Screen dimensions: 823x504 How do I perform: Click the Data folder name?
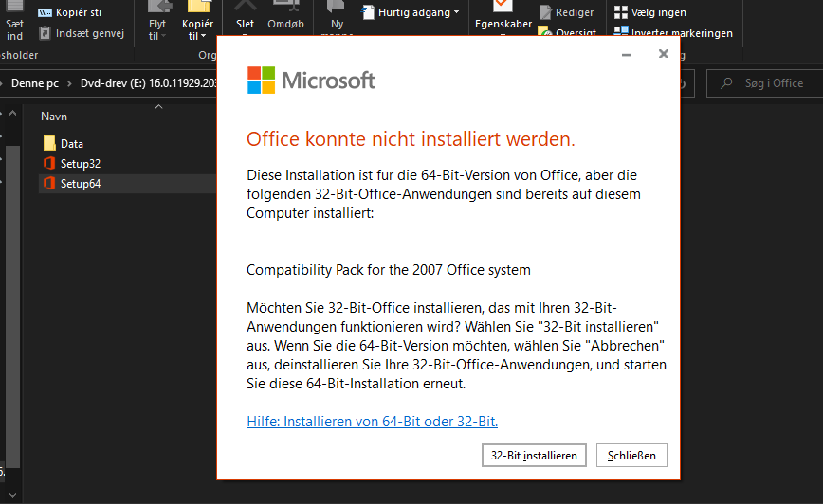[x=72, y=144]
